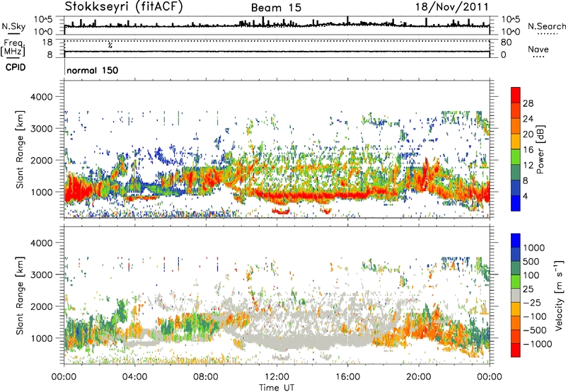566x392 pixels.
Task: Click the 'Time UT' axis label
Action: coord(277,388)
